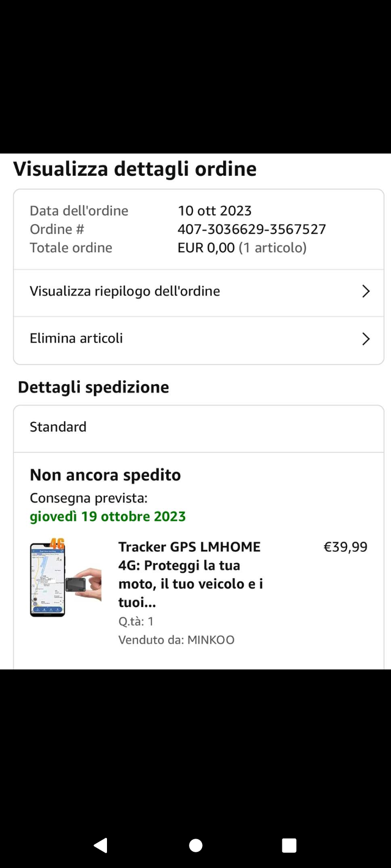Screen dimensions: 391x868
Task: Expand the chevron beside Visualizza riepilogo dell'ordine
Action: tap(365, 291)
